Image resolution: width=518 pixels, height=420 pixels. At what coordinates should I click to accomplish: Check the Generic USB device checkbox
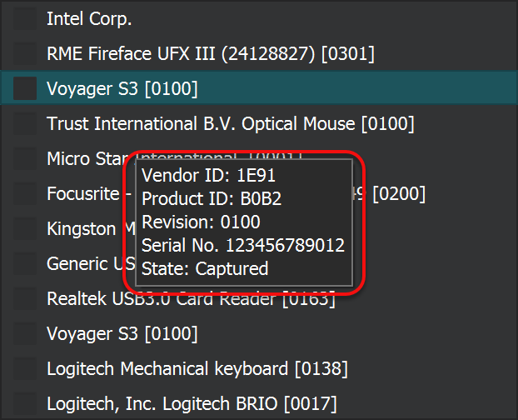tap(25, 263)
